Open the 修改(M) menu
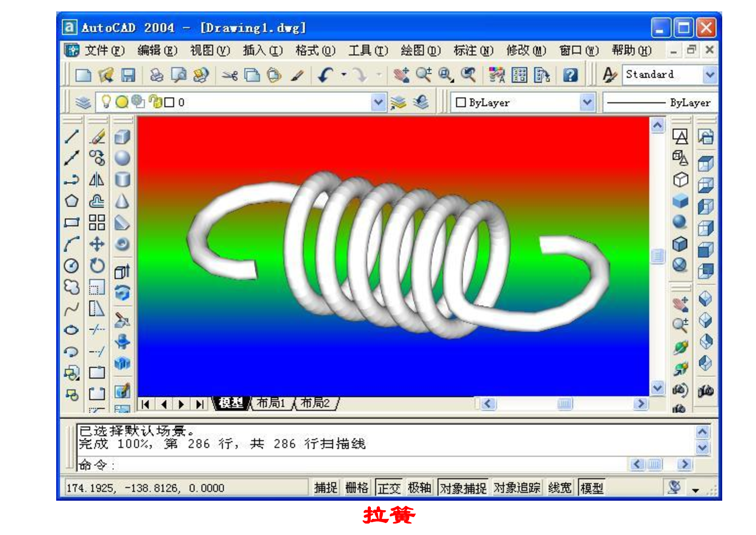 tap(526, 50)
